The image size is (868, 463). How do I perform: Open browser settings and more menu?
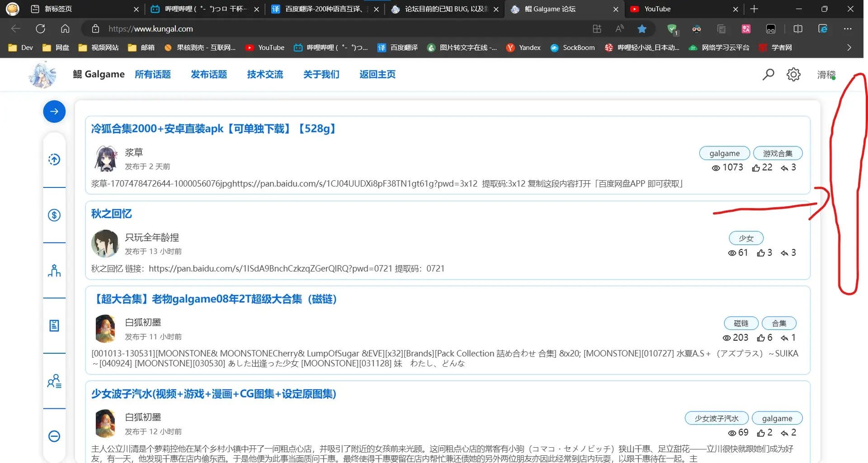pyautogui.click(x=848, y=29)
